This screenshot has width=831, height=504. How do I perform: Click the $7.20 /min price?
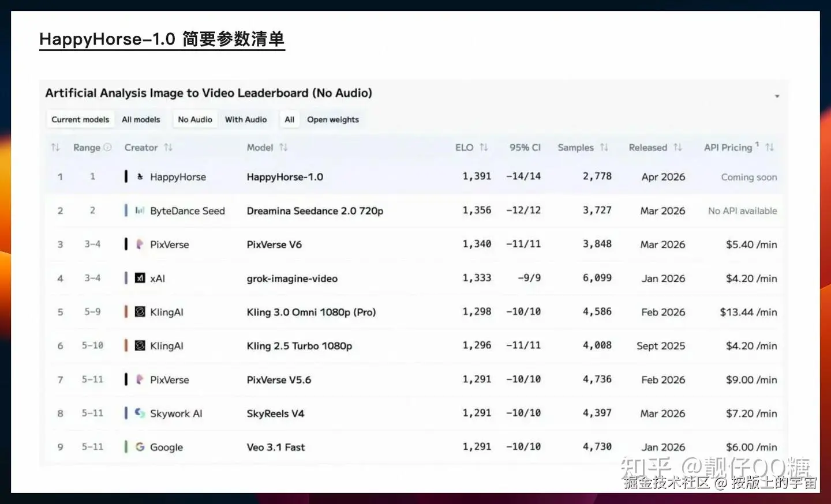pyautogui.click(x=751, y=413)
